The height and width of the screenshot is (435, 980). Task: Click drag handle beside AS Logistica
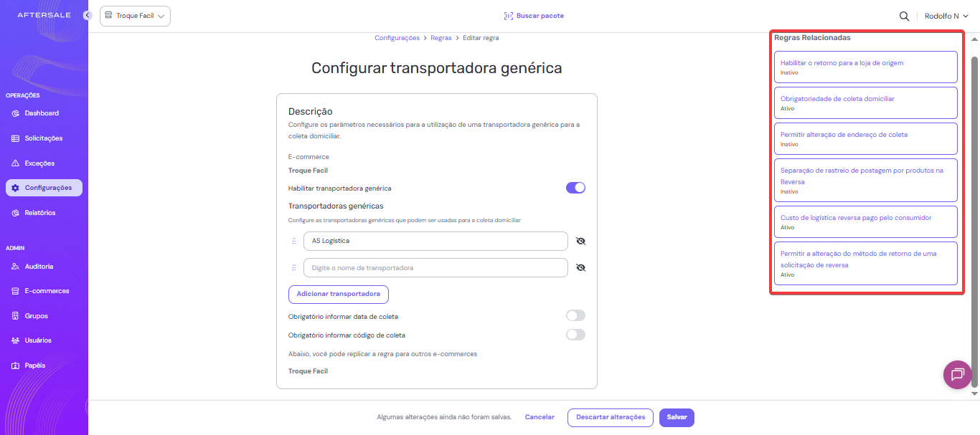pos(294,241)
